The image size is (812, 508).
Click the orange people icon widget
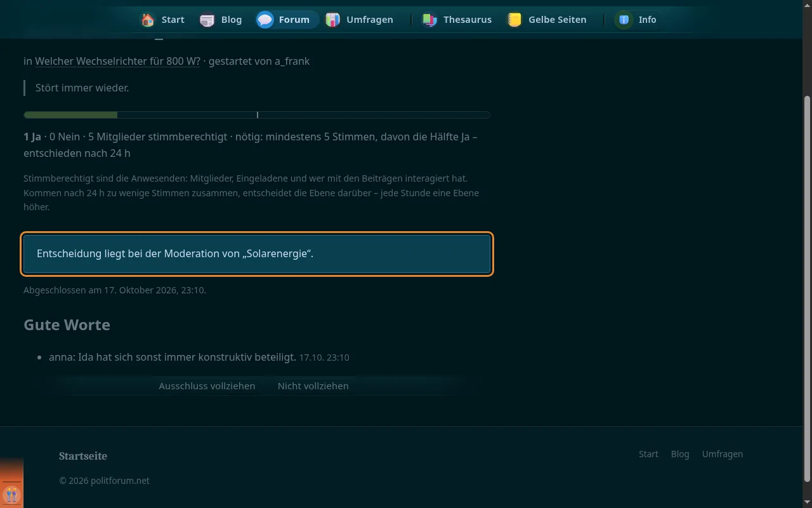tap(11, 494)
